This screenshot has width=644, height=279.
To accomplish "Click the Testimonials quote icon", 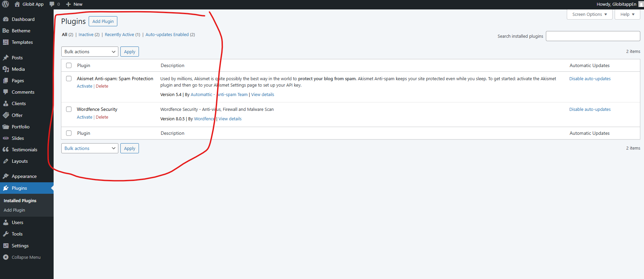I will (x=6, y=150).
